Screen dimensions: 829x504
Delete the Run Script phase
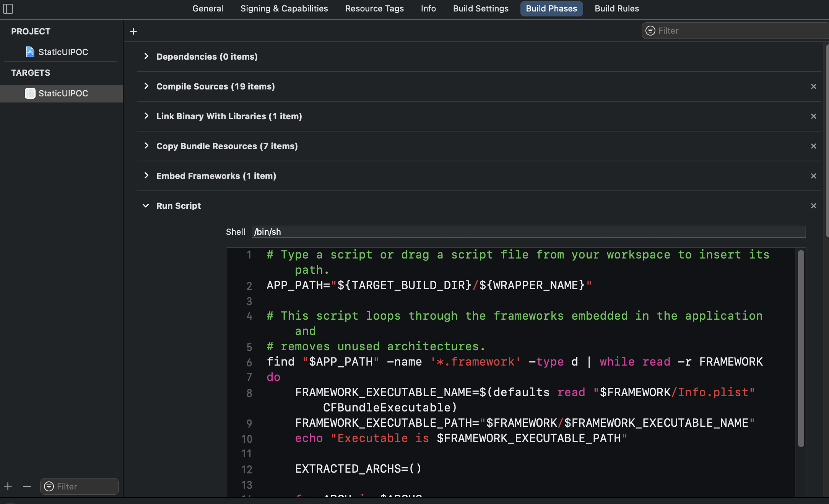[814, 206]
